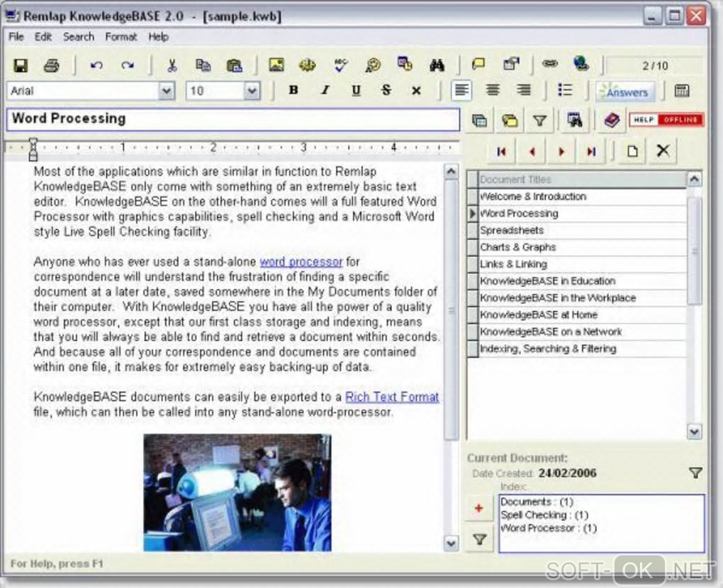Click the document titles list scroll down arrow
Viewport: 723px width, 588px height.
point(695,431)
